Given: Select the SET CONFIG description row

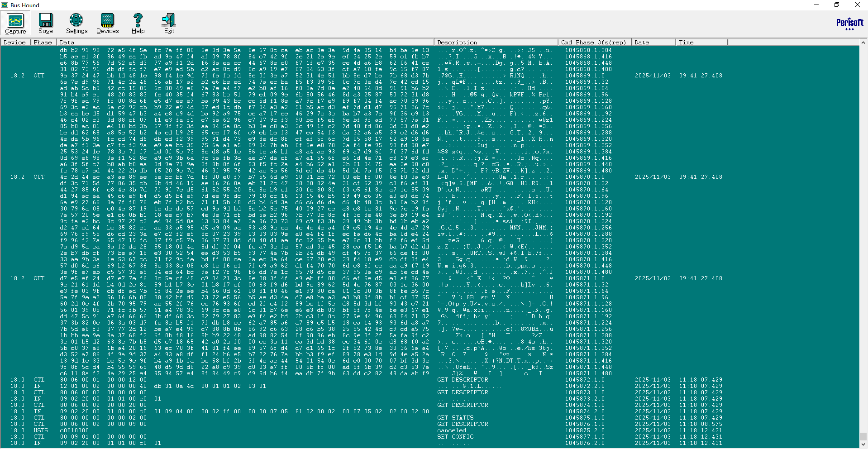Looking at the screenshot, I should pos(455,437).
